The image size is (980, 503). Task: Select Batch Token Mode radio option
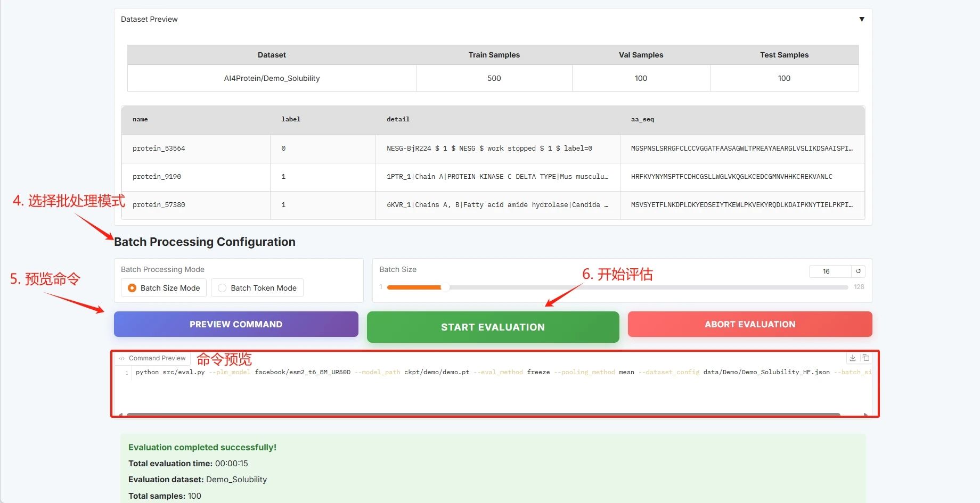tap(223, 288)
